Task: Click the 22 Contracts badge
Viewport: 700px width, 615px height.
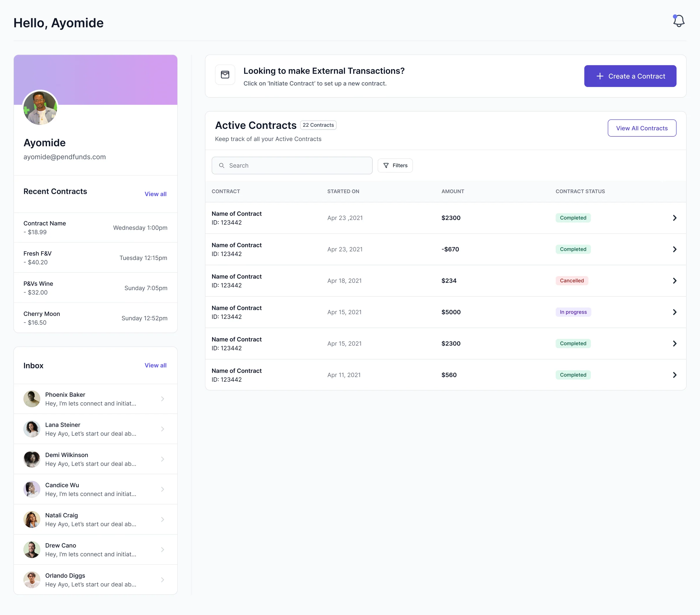Action: pos(318,125)
